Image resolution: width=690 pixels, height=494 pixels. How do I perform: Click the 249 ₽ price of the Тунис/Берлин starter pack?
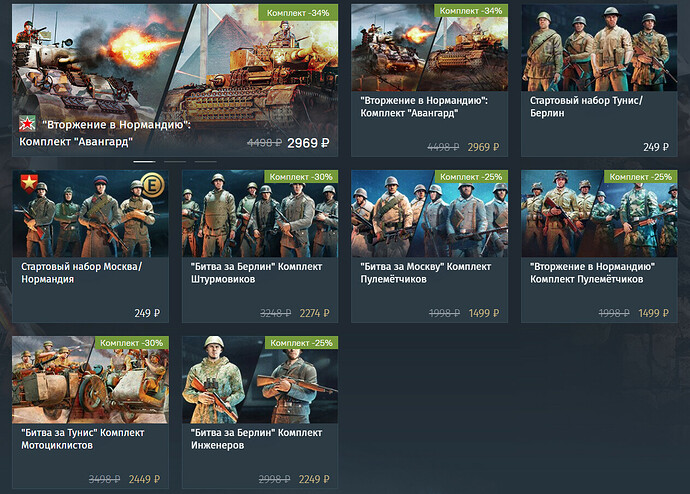click(656, 147)
